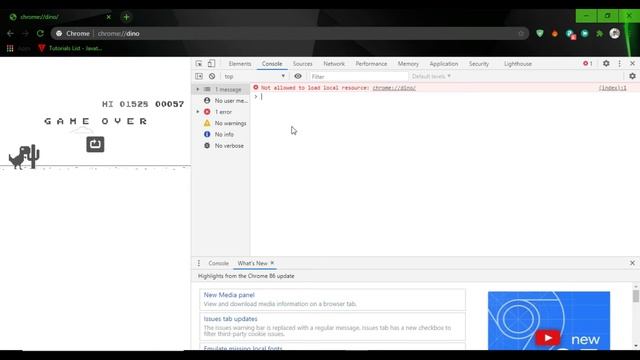Screen dimensions: 640x360
Task: Reload the chrome://dino page
Action: (x=40, y=33)
